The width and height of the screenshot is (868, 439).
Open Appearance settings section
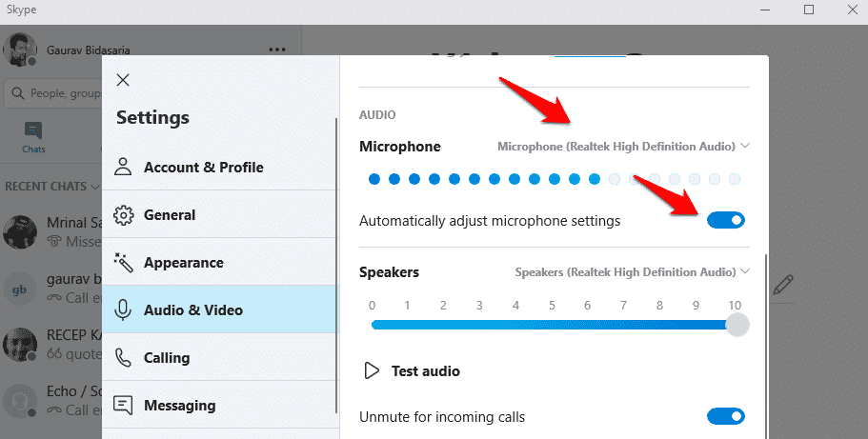pos(220,263)
